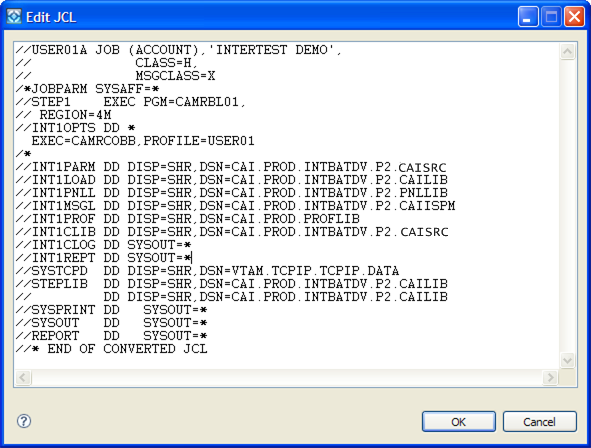This screenshot has width=591, height=448.
Task: Click the //INT1MSGL DD line
Action: (x=235, y=206)
